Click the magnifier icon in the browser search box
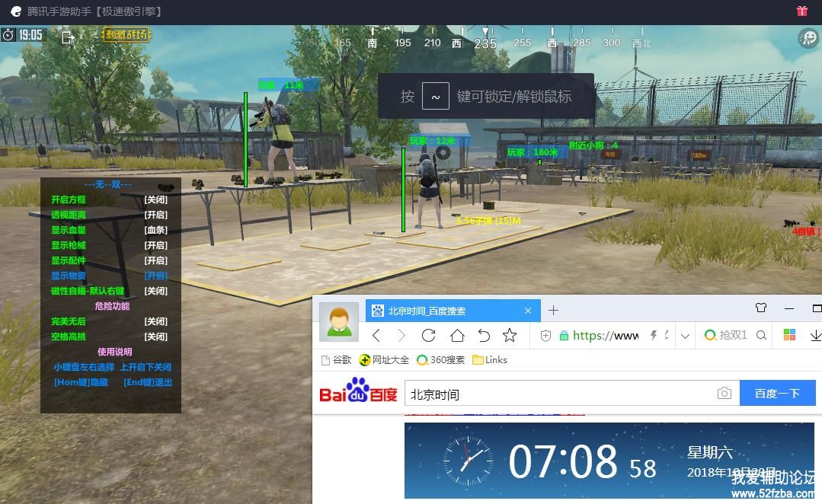 tap(762, 335)
